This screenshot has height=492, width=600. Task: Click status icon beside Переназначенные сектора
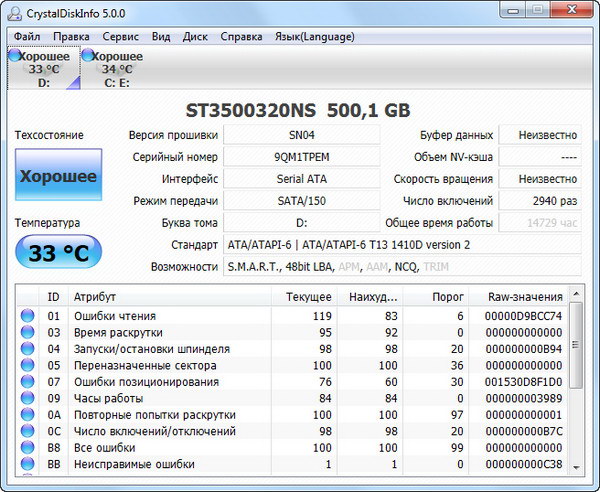pos(28,365)
